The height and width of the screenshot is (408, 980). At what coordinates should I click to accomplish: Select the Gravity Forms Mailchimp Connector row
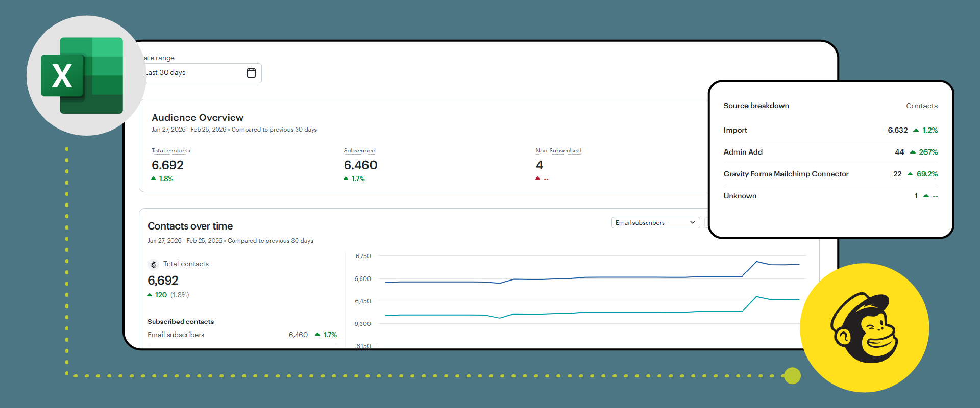pos(830,174)
